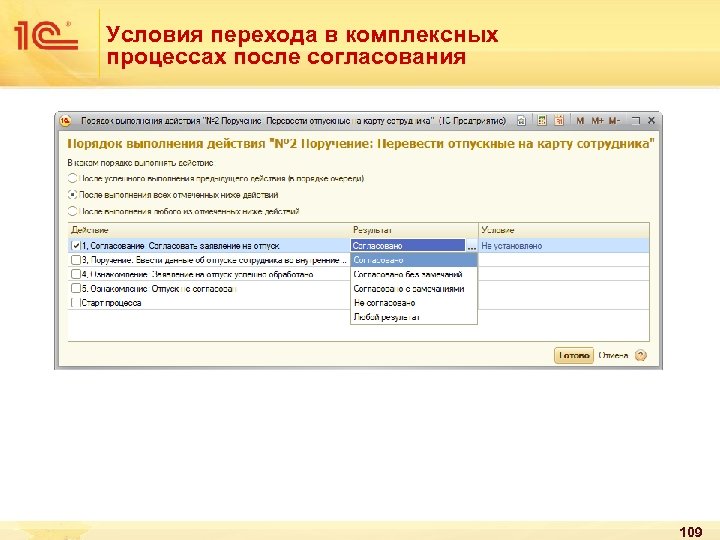The height and width of the screenshot is (540, 720).
Task: Click the 1C application icon in the title bar
Action: [x=65, y=121]
